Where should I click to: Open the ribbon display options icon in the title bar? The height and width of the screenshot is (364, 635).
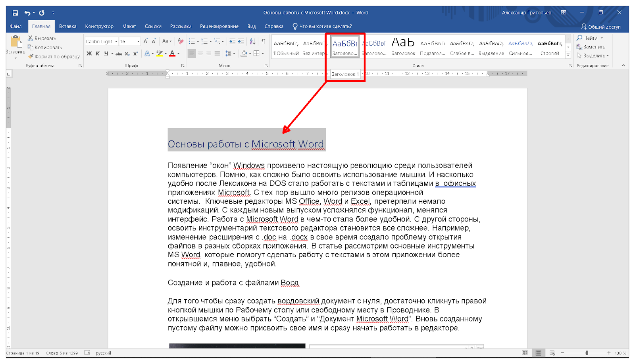coord(563,13)
